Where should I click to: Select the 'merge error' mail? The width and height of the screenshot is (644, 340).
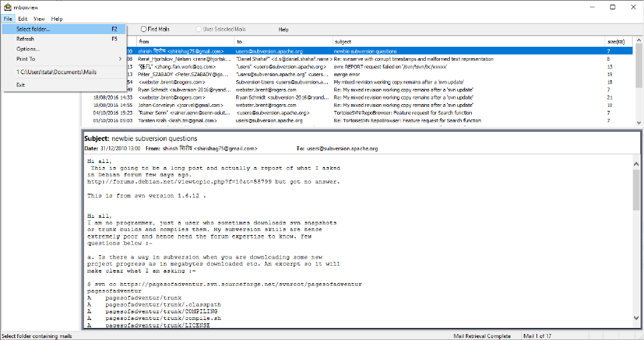point(380,74)
